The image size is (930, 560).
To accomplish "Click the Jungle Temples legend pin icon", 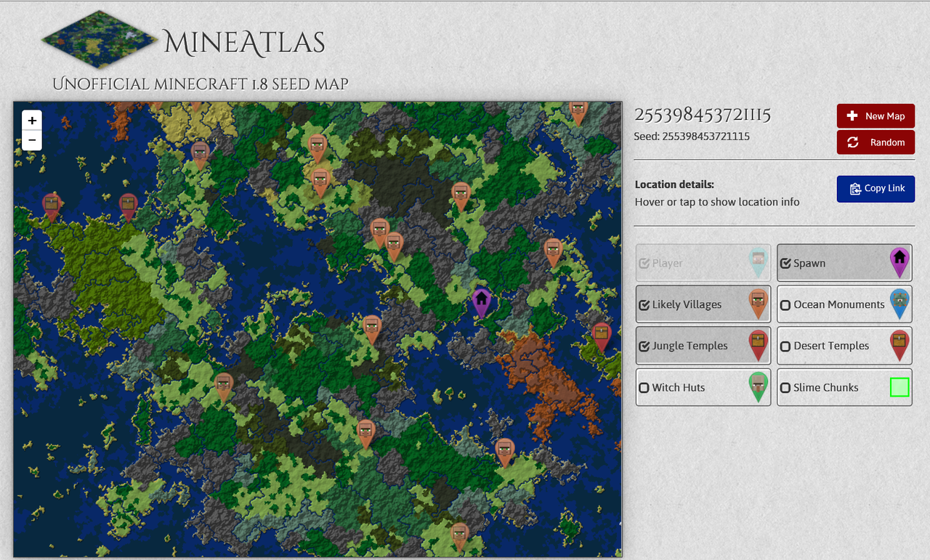I will pyautogui.click(x=758, y=346).
